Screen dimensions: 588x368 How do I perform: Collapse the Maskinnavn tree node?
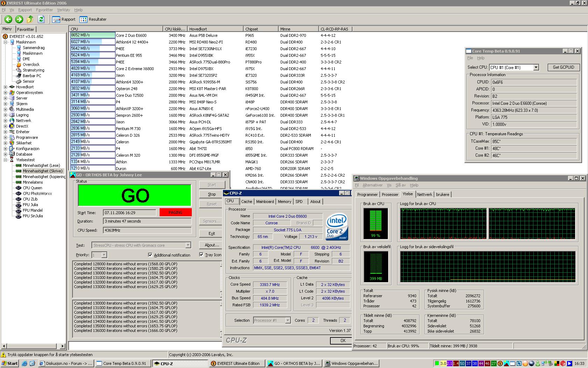point(6,42)
